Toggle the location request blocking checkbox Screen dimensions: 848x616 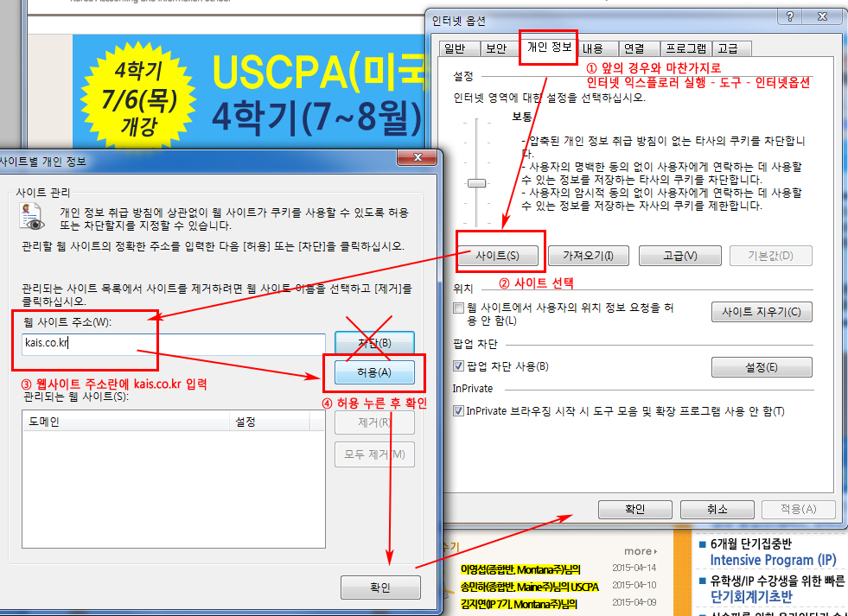[459, 308]
